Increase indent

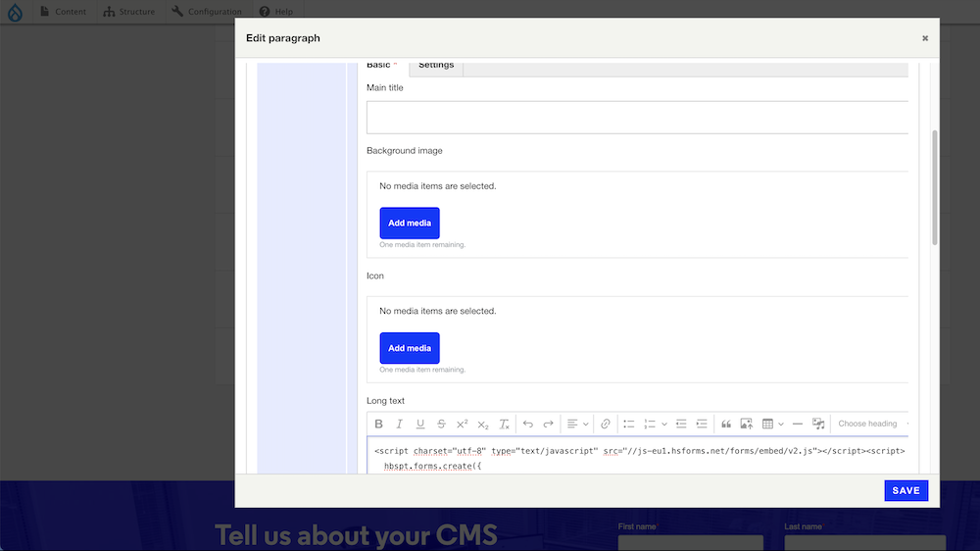pyautogui.click(x=702, y=424)
